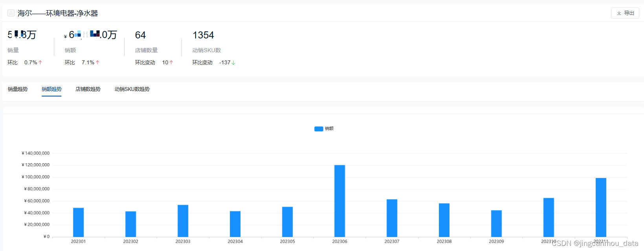Screen dimensions: 644x251
Task: Click the 202310 sales bar
Action: pyautogui.click(x=549, y=217)
